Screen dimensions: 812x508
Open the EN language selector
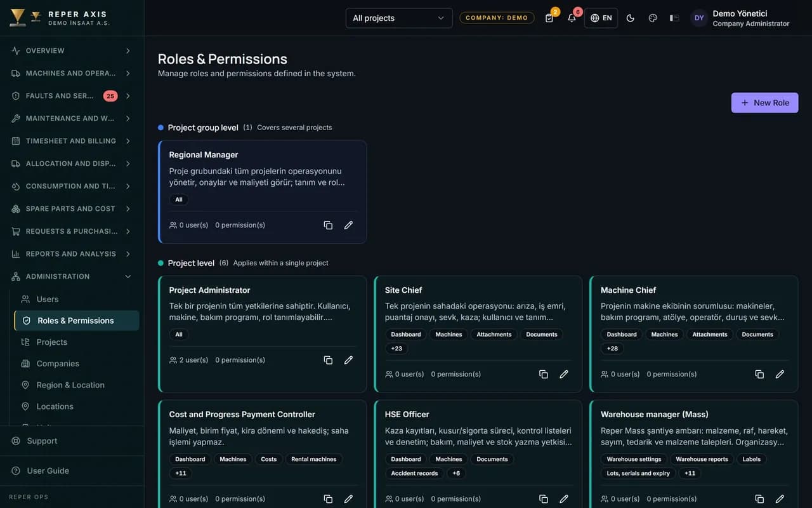601,18
